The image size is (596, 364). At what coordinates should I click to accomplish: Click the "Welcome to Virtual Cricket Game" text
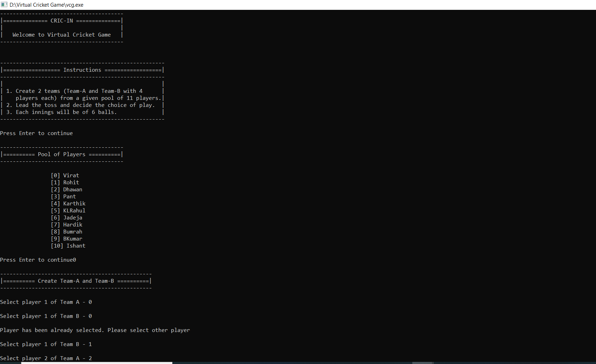[x=61, y=34]
